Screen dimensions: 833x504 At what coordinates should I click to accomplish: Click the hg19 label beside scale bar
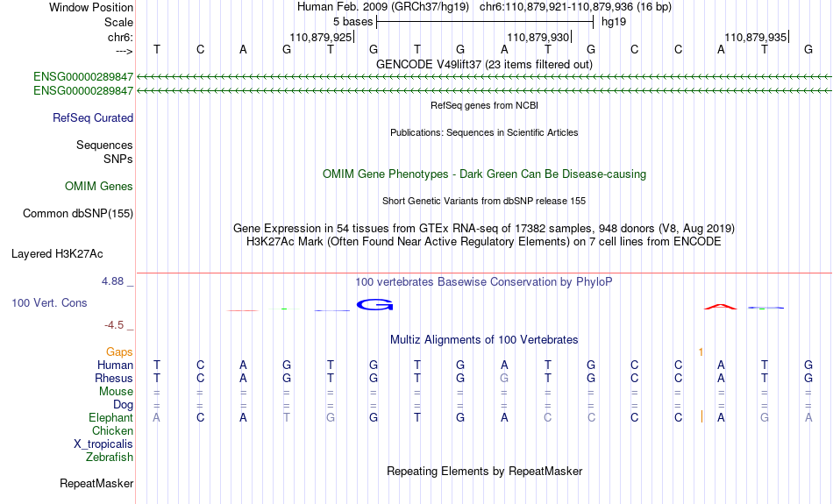614,22
